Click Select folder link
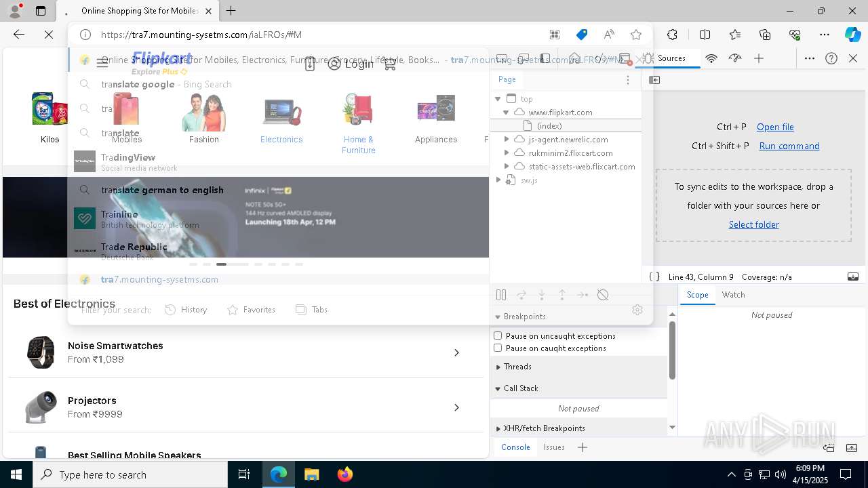868x488 pixels. click(753, 224)
